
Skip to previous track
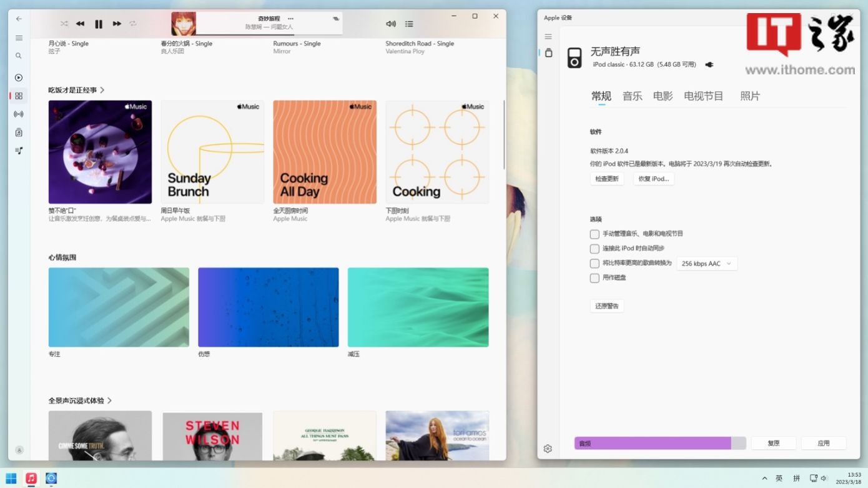80,24
